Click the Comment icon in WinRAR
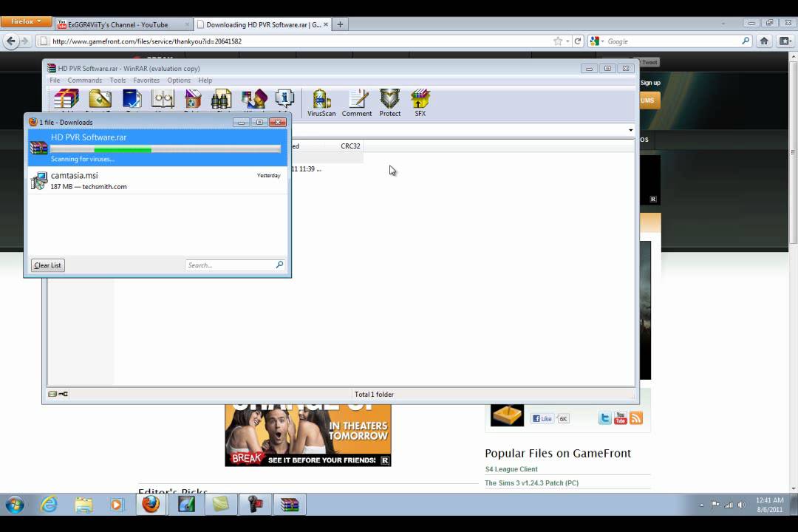Viewport: 798px width, 532px height. (357, 103)
